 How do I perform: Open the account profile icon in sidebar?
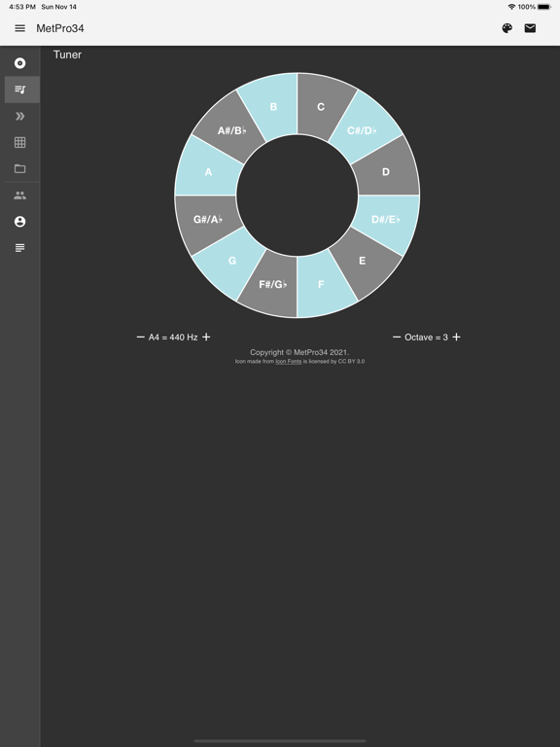click(20, 222)
